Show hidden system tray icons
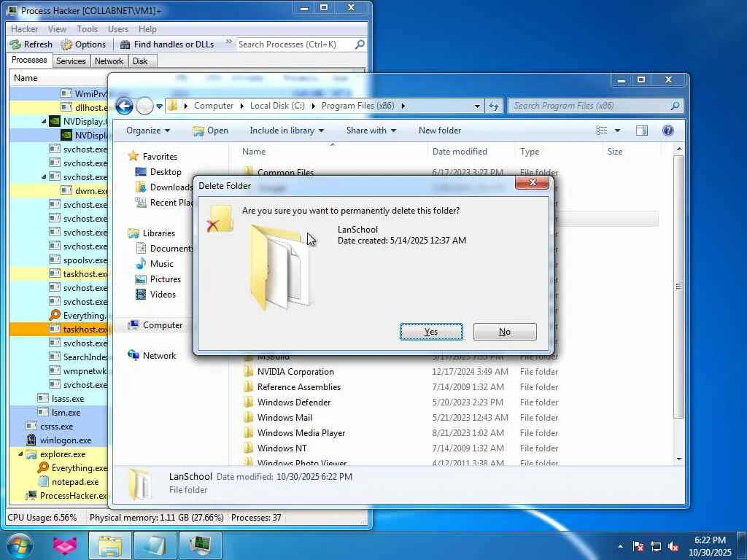 pyautogui.click(x=620, y=546)
